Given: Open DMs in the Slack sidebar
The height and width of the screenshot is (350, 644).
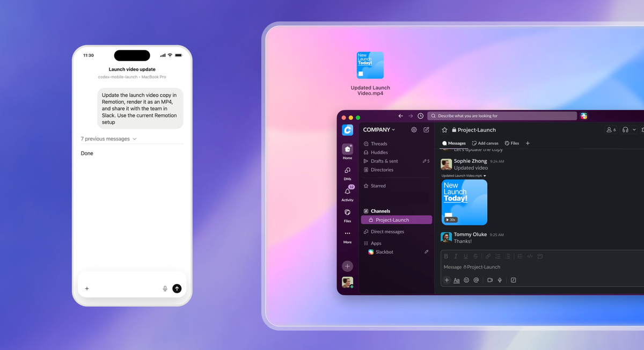Looking at the screenshot, I should click(x=347, y=173).
